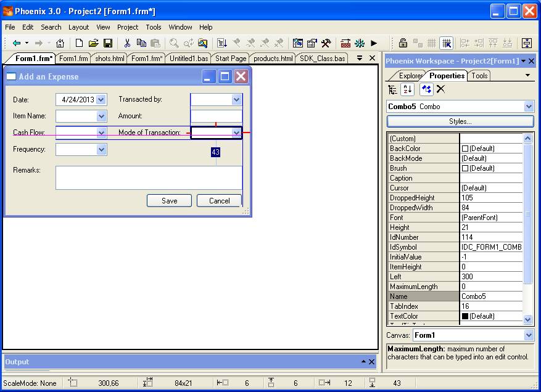
Task: Select the TabIndex property value 16
Action: coord(491,306)
